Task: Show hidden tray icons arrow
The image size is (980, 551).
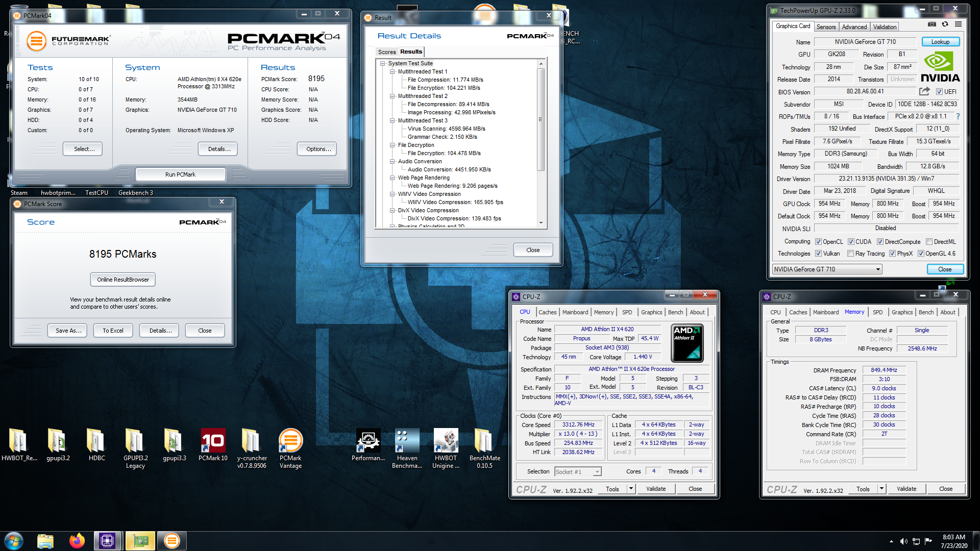Action: [891, 541]
